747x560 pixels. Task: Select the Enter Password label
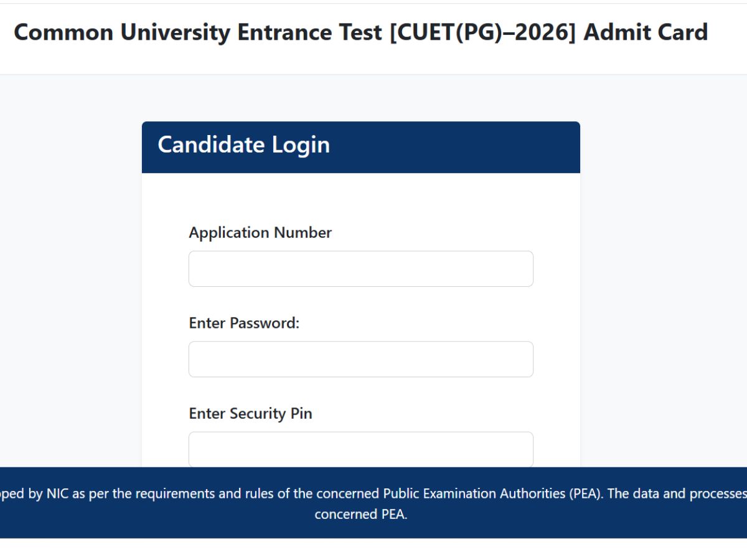click(x=244, y=323)
